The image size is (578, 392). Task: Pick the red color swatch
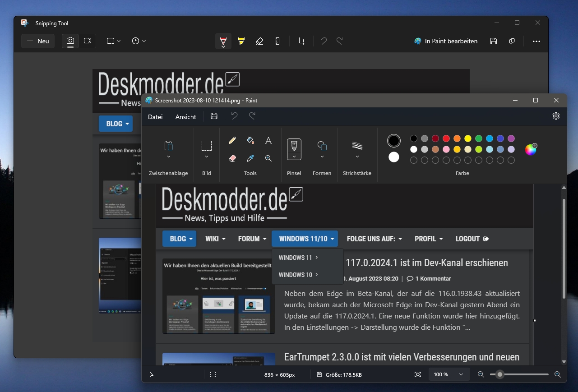tap(446, 138)
